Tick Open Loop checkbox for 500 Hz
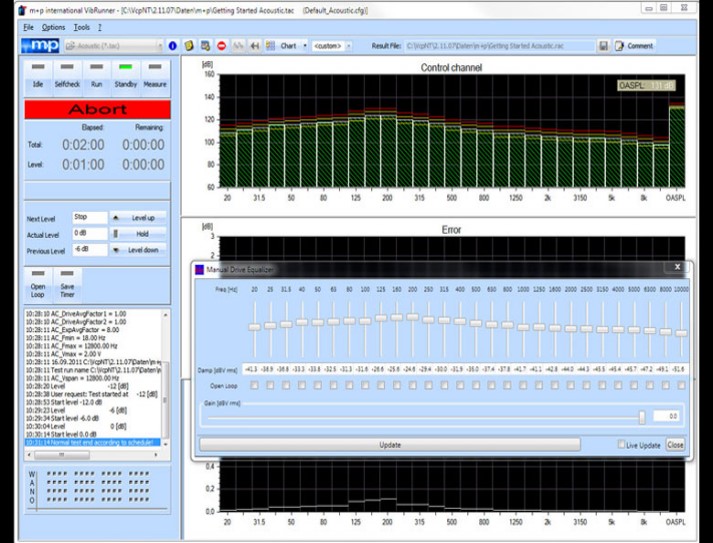713x543 pixels. pos(476,385)
